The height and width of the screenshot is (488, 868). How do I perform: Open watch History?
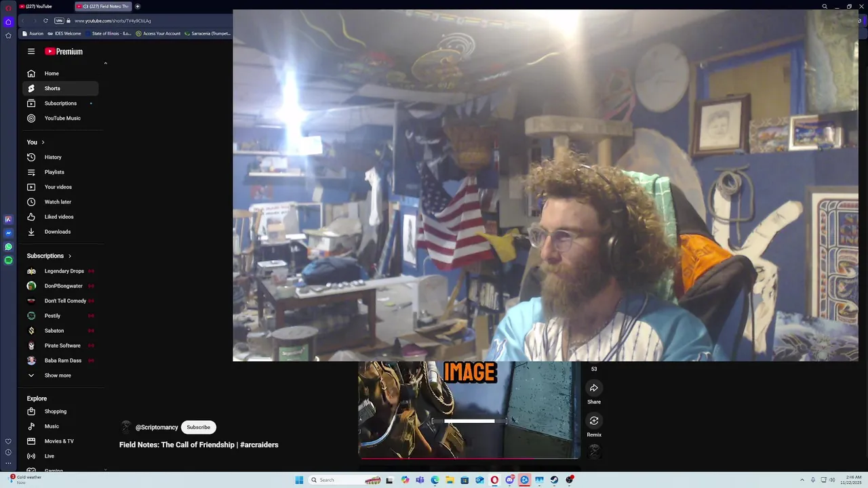pyautogui.click(x=60, y=157)
